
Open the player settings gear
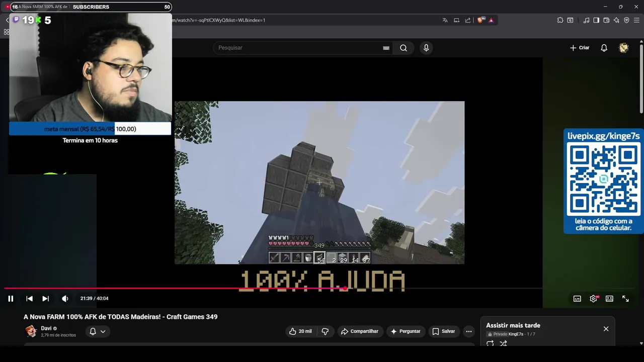tap(594, 299)
